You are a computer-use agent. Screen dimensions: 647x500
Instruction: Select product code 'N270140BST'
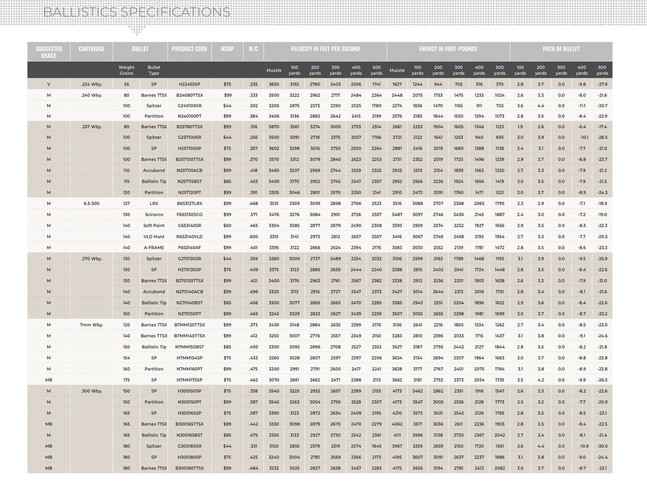(189, 303)
